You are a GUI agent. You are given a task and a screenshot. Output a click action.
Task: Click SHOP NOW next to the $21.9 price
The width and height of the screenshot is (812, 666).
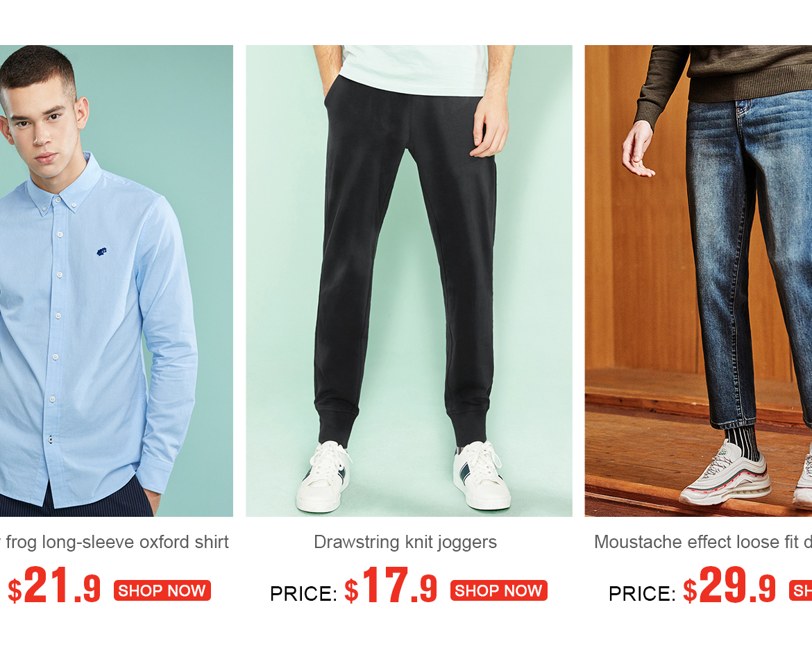(162, 590)
